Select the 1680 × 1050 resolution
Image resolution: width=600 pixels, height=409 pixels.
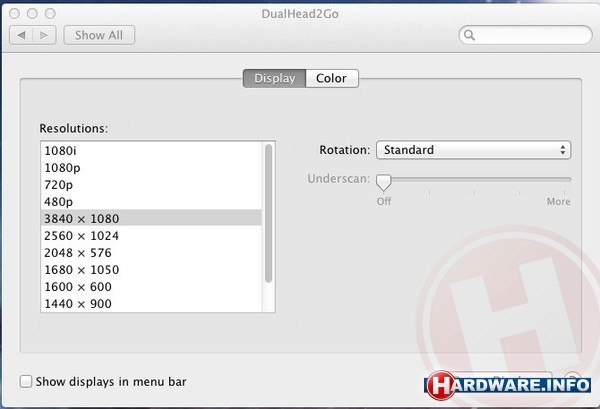point(151,270)
